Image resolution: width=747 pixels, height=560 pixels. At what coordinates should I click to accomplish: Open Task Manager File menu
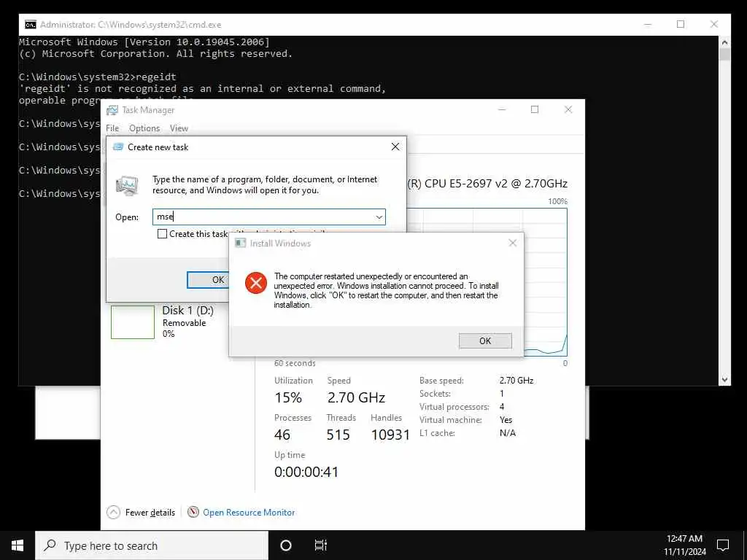(x=112, y=128)
